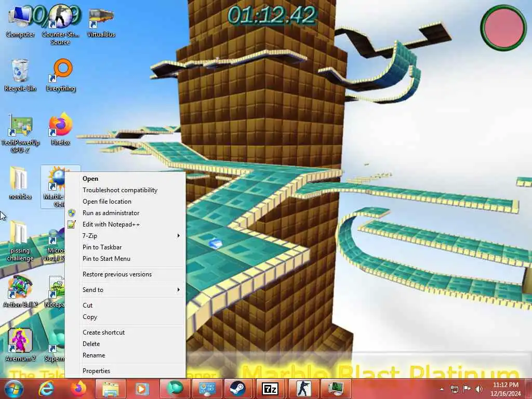The height and width of the screenshot is (399, 532).
Task: Select the Firefox desktop shortcut
Action: [x=60, y=129]
